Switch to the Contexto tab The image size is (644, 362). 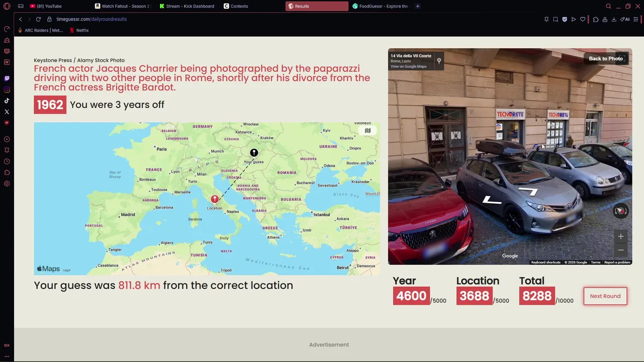(252, 6)
